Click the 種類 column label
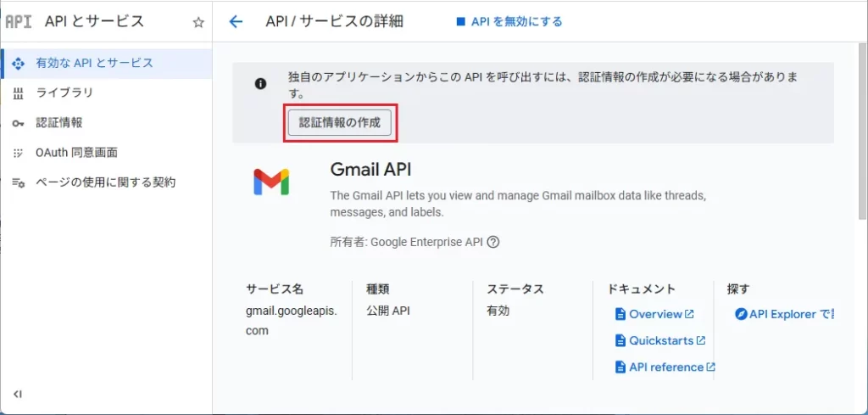 (x=377, y=289)
